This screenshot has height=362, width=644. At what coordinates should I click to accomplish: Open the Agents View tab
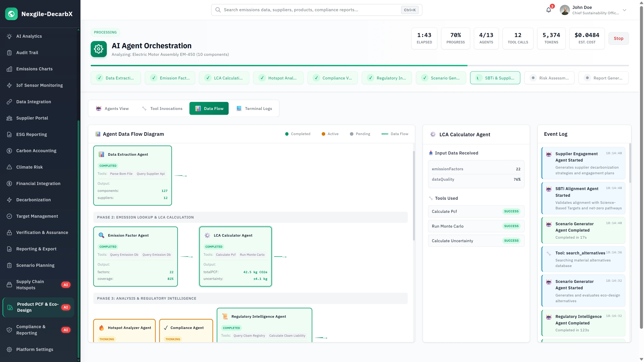pos(112,108)
